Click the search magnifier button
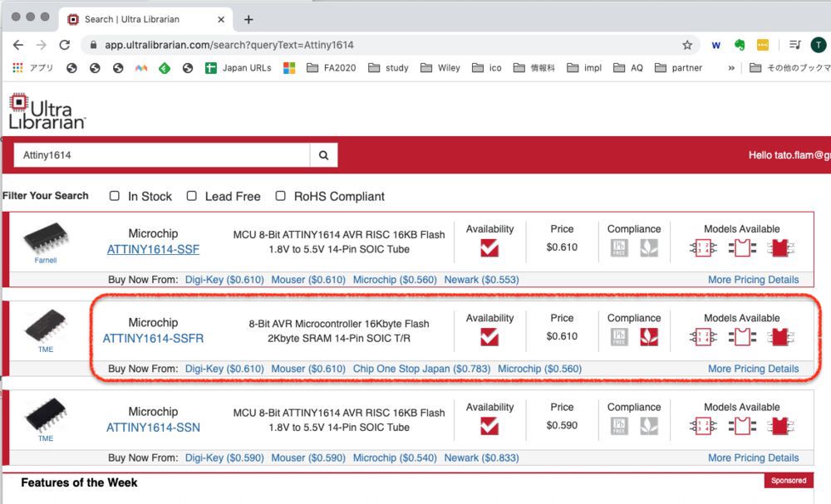The height and width of the screenshot is (504, 831). pyautogui.click(x=323, y=155)
